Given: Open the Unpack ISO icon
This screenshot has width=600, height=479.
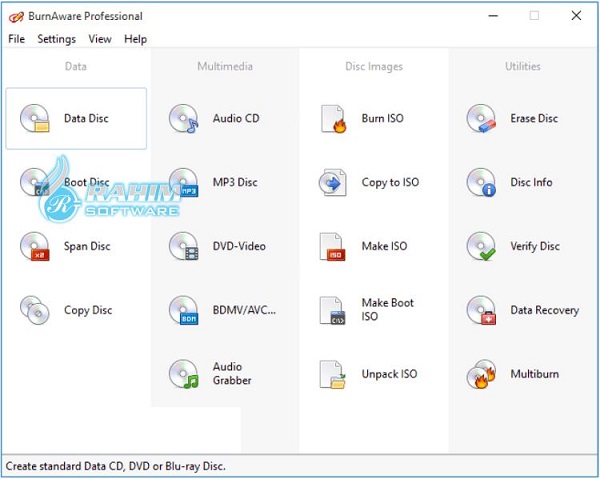Looking at the screenshot, I should (x=333, y=374).
